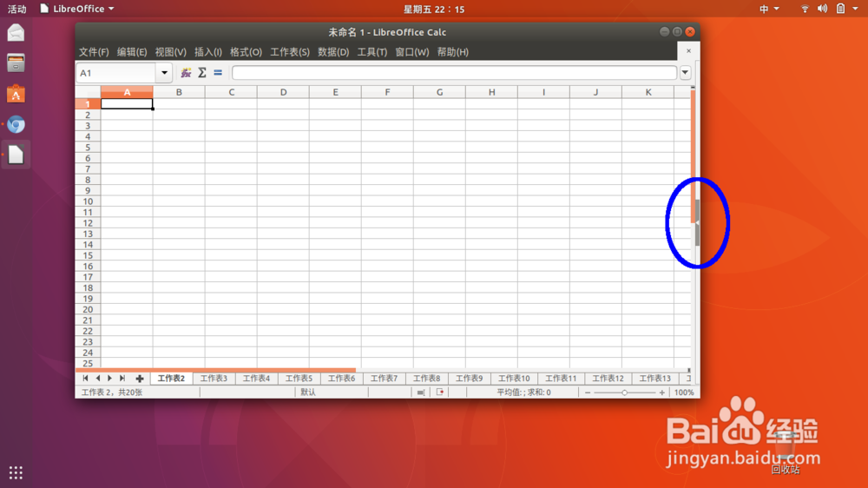Open Files manager from dock
Screen dimensions: 868x488
click(x=16, y=63)
